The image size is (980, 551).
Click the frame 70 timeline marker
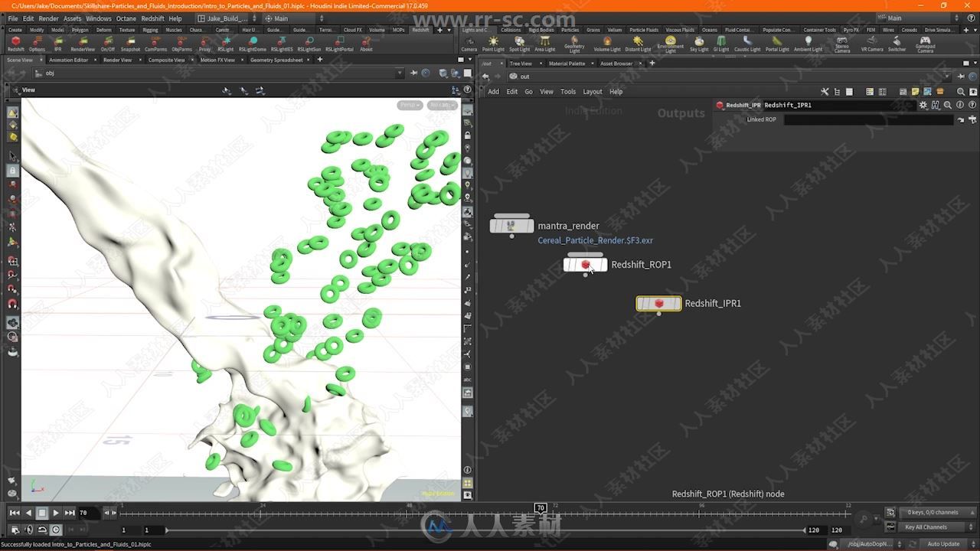click(x=541, y=508)
